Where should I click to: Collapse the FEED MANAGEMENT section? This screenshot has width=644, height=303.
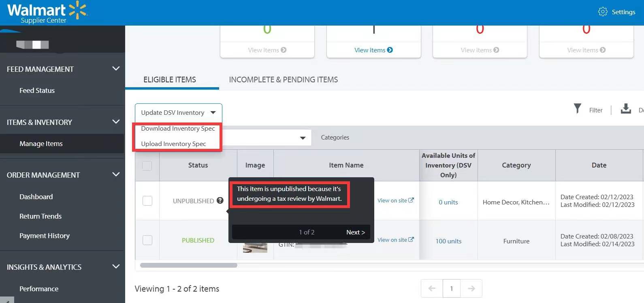116,69
